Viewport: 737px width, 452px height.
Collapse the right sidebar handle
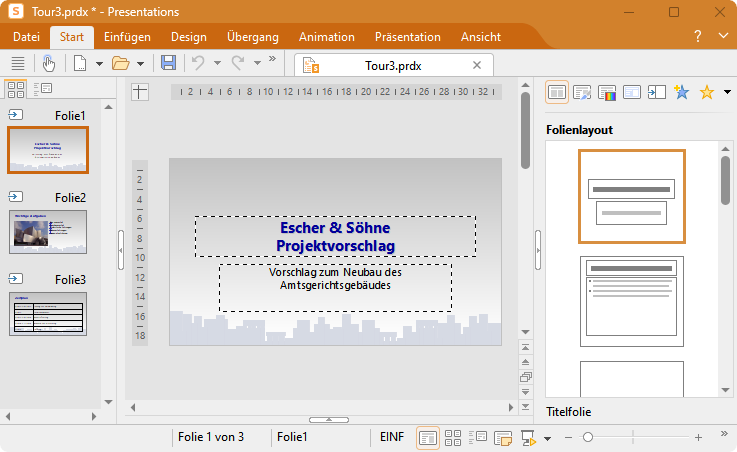click(x=538, y=250)
